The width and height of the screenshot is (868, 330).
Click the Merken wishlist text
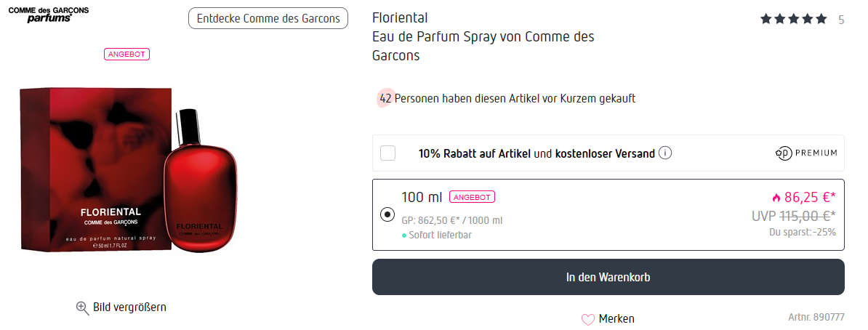point(616,319)
